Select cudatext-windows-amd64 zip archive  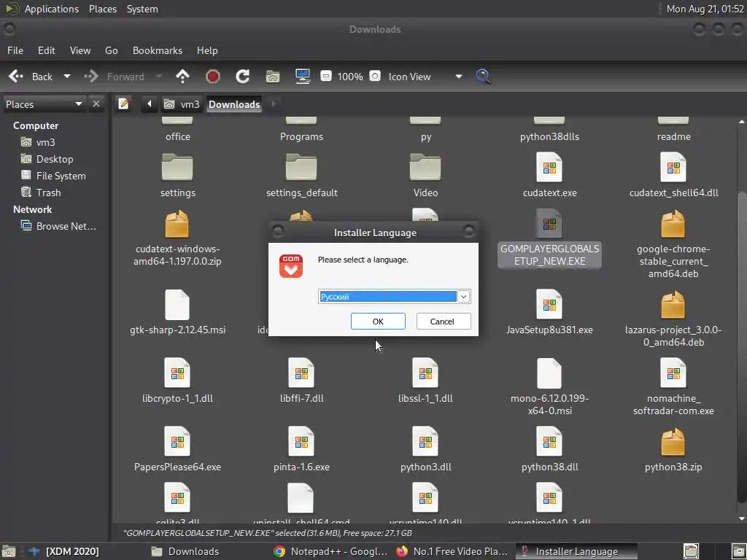tap(177, 238)
